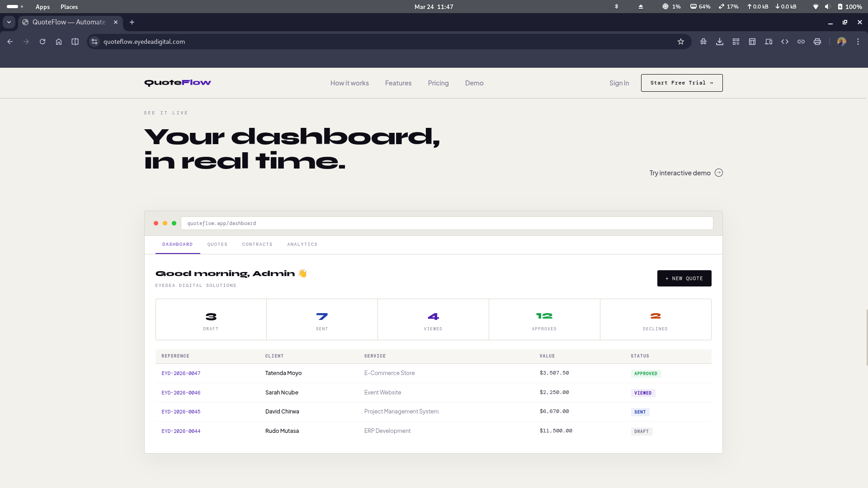Click the page vertical scrollbar
The image size is (868, 488).
point(866,337)
